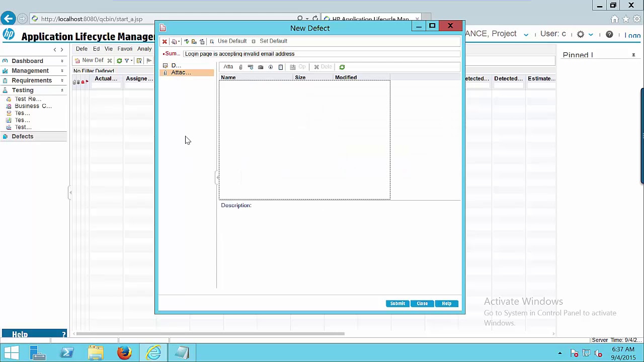This screenshot has height=362, width=644.
Task: Click the select columns icon in Defects toolbar
Action: (139, 61)
